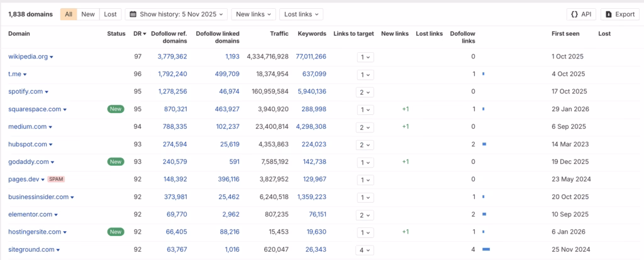The height and width of the screenshot is (260, 644).
Task: Expand the elementor.com caret menu
Action: [56, 215]
